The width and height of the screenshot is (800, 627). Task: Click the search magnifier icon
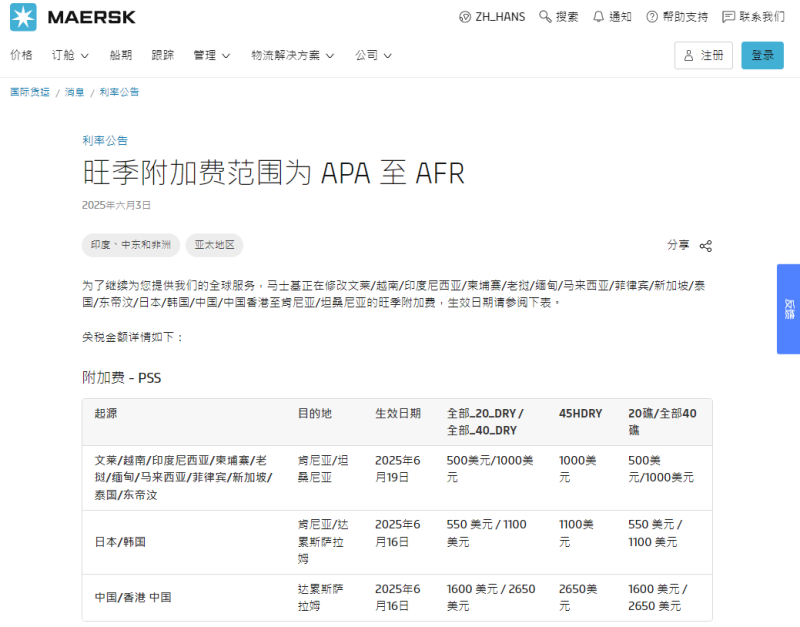(545, 17)
